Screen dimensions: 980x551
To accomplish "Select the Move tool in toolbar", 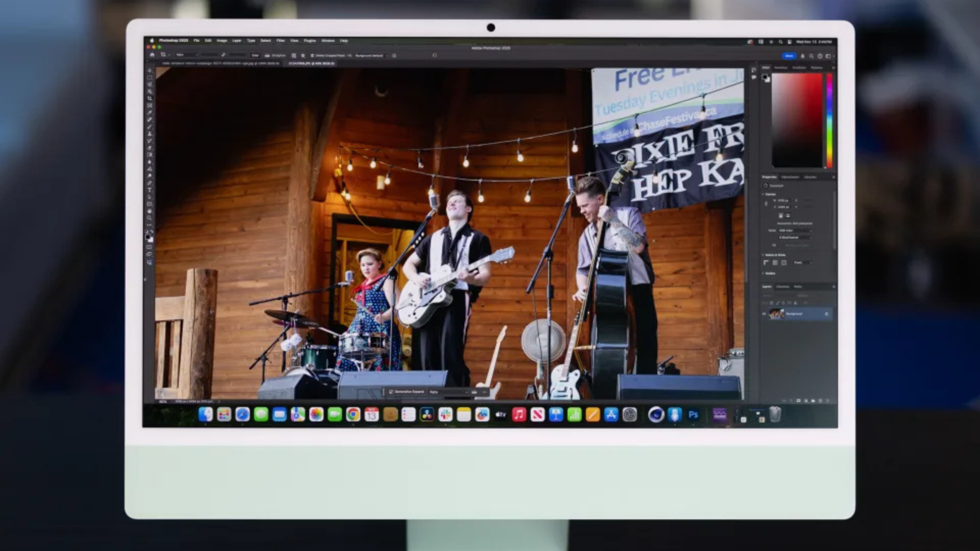I will (x=150, y=70).
